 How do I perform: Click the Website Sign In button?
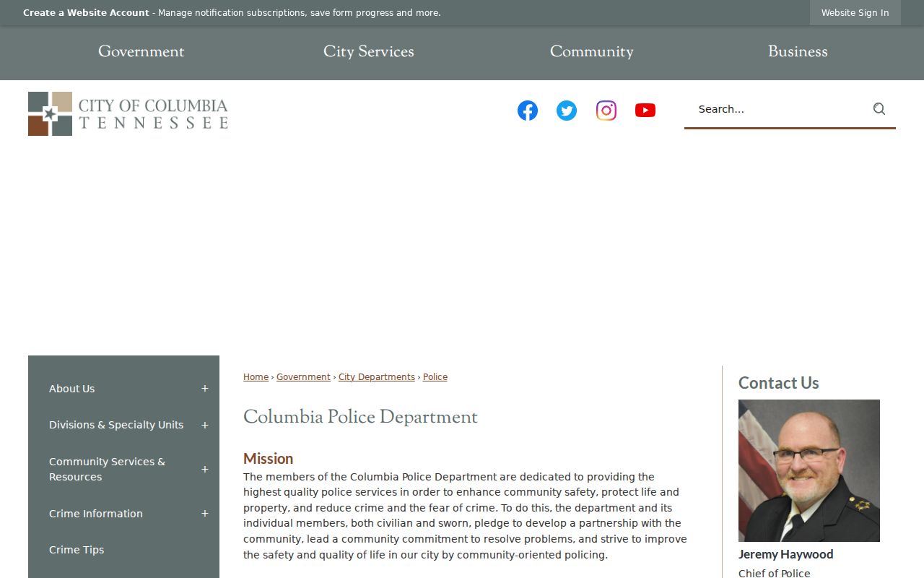click(x=855, y=13)
